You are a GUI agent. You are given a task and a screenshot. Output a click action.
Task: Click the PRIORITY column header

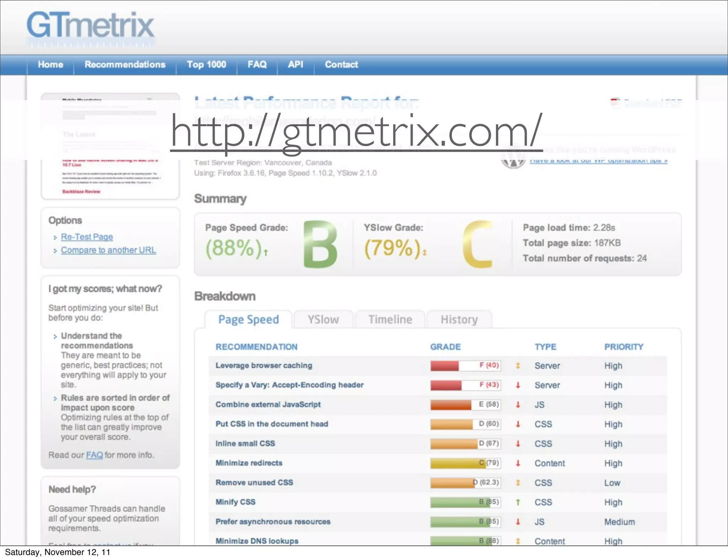624,347
